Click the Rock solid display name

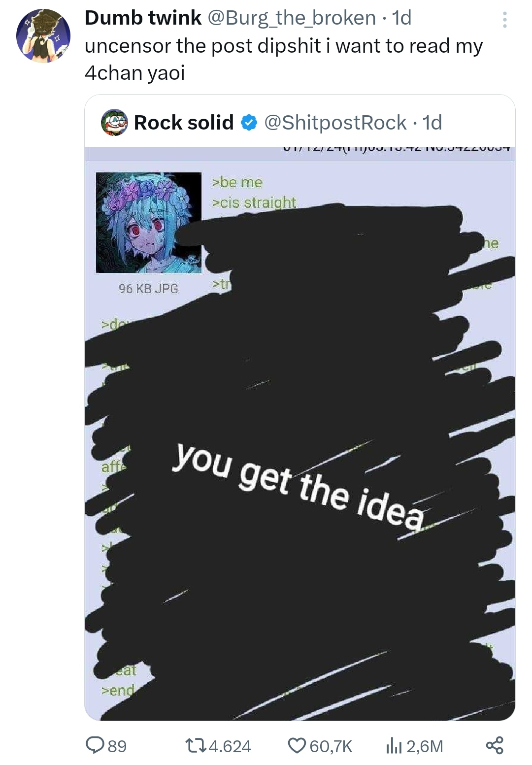184,123
